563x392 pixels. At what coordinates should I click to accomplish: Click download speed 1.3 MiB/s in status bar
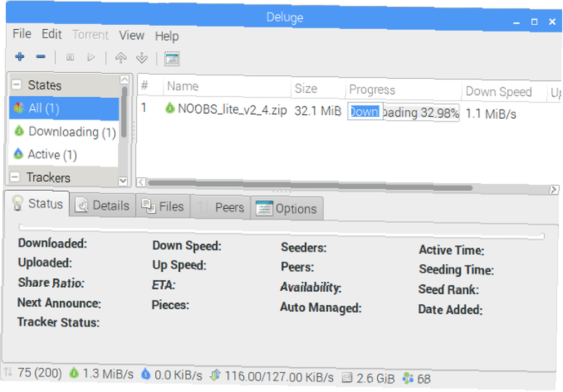(x=101, y=374)
